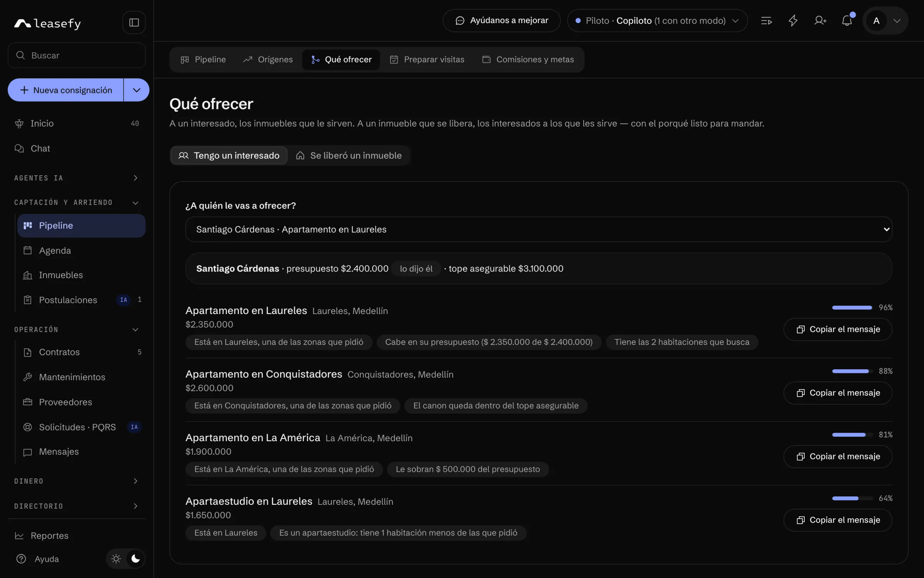Viewport: 924px width, 578px height.
Task: Open Postulaciones in sidebar
Action: pos(81,300)
